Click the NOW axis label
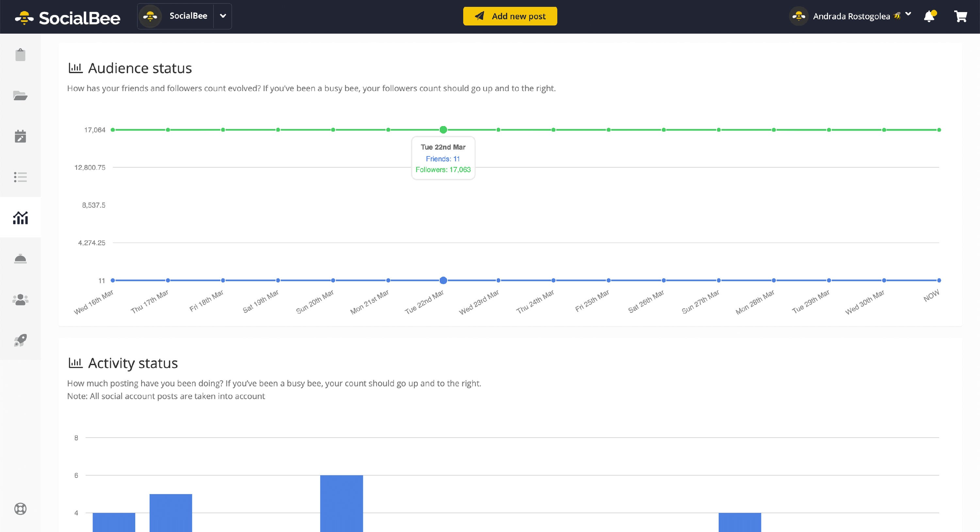The width and height of the screenshot is (980, 532). [931, 296]
